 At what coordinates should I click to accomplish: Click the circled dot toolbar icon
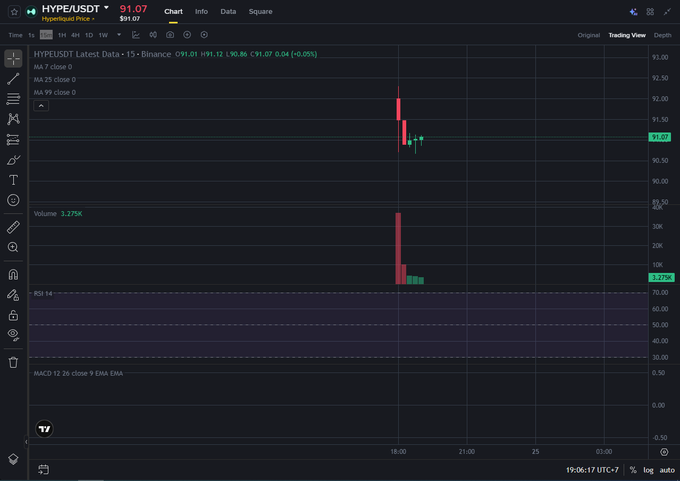click(204, 35)
